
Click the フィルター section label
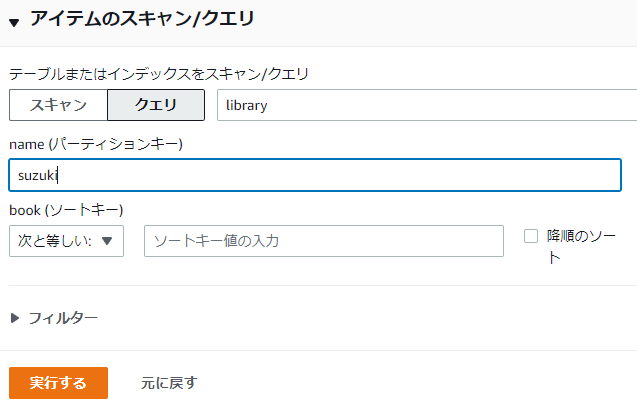[x=62, y=318]
